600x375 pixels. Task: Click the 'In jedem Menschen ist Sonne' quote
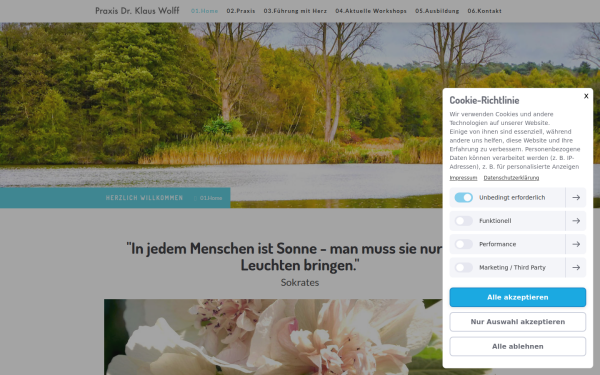(285, 257)
